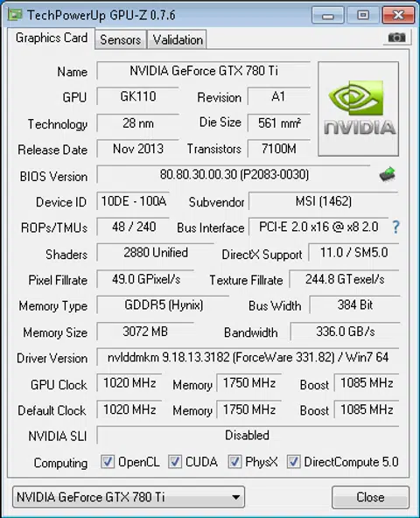Click the NVIDIA SLI Disabled field
Screen dimensions: 420x518
coord(248,435)
